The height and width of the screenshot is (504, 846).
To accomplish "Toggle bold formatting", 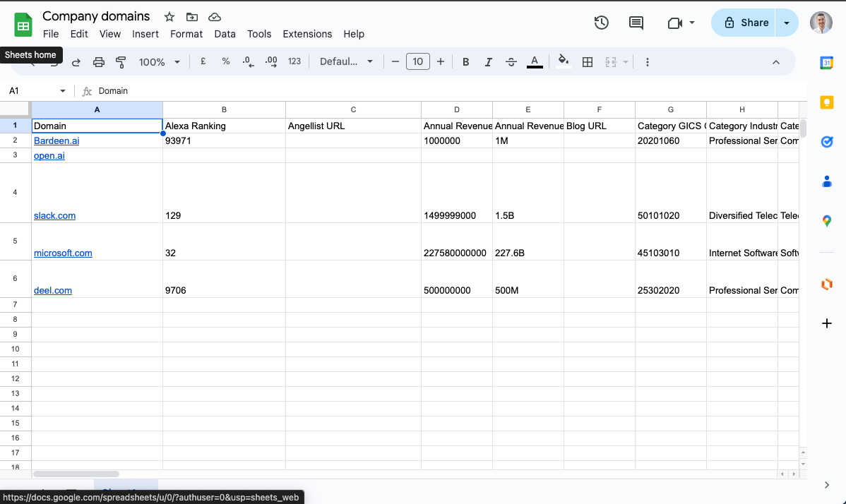I will tap(465, 62).
